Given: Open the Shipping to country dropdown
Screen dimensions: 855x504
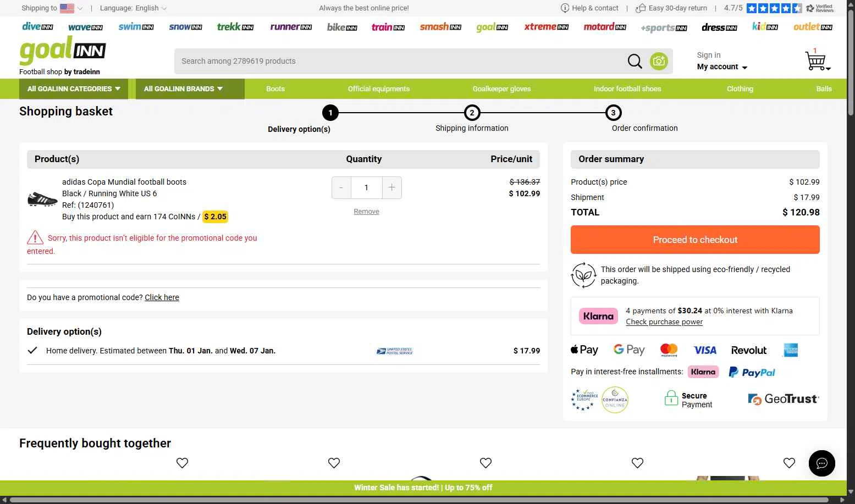Looking at the screenshot, I should (x=52, y=8).
